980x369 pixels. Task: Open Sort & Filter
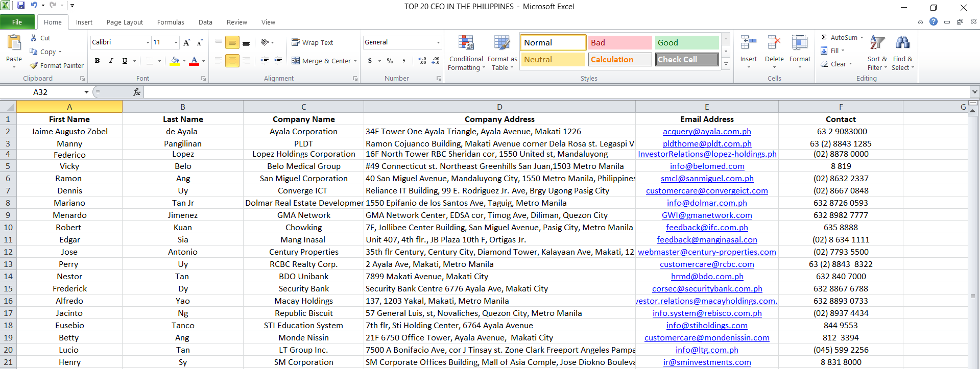(x=877, y=53)
